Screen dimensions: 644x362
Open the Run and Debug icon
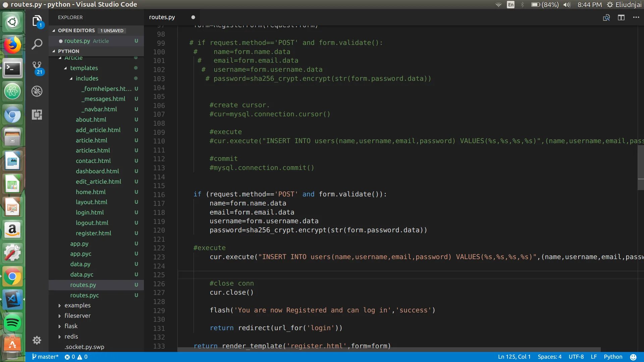[x=37, y=91]
